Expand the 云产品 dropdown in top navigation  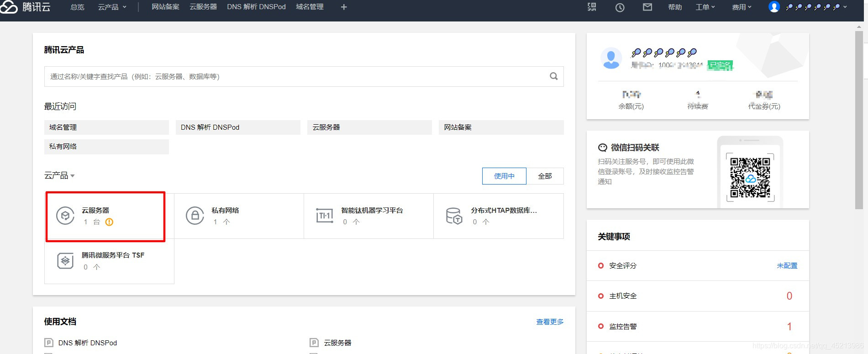(x=112, y=7)
